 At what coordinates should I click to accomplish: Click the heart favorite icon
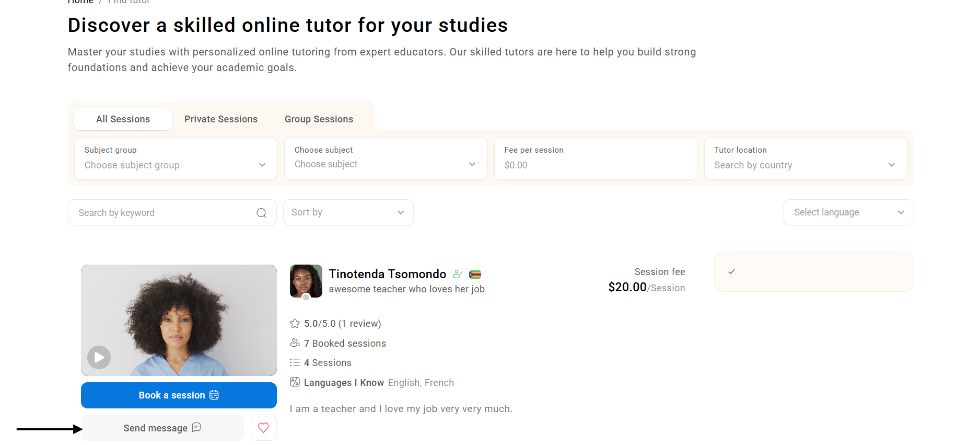[263, 428]
